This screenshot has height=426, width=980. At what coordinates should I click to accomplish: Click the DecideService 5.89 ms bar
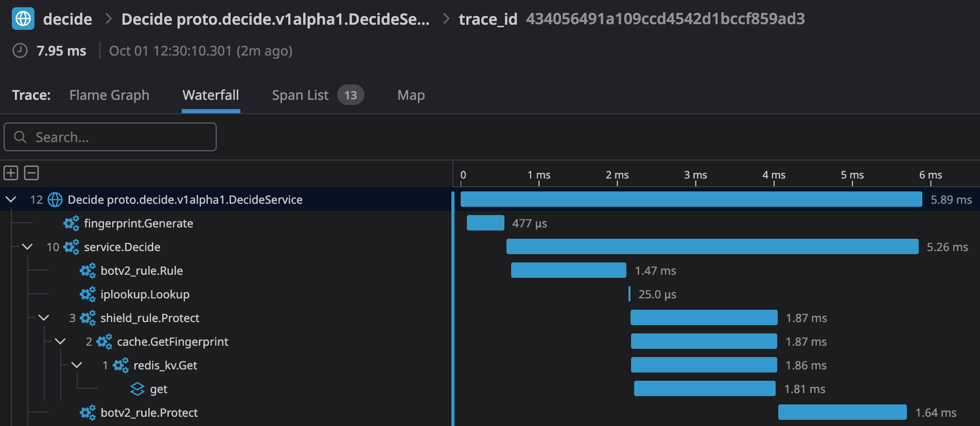pos(691,199)
